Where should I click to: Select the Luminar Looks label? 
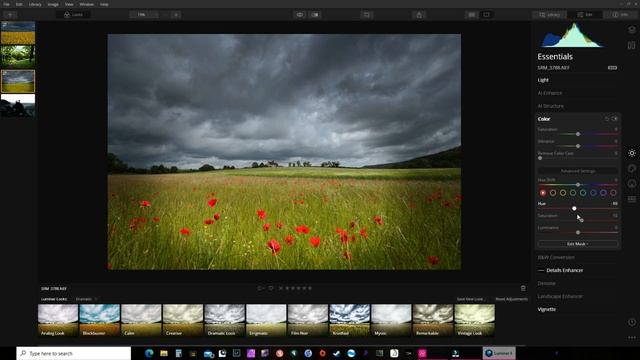[54, 299]
